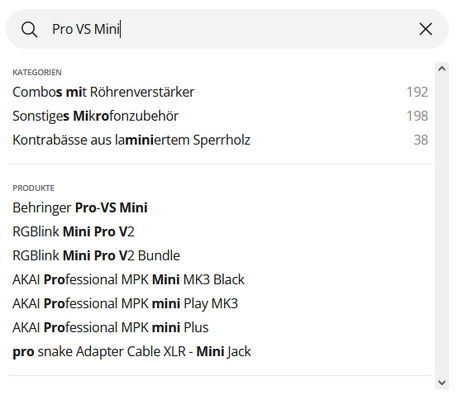This screenshot has width=458, height=400.
Task: Click the 192 result count
Action: point(417,92)
